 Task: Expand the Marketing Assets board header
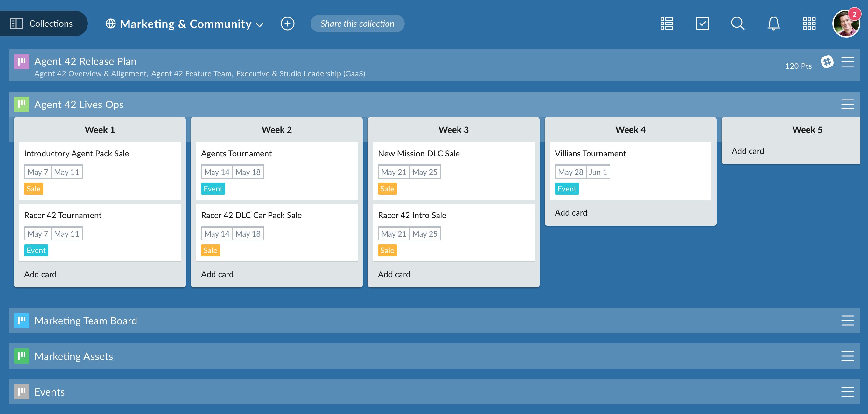(74, 356)
